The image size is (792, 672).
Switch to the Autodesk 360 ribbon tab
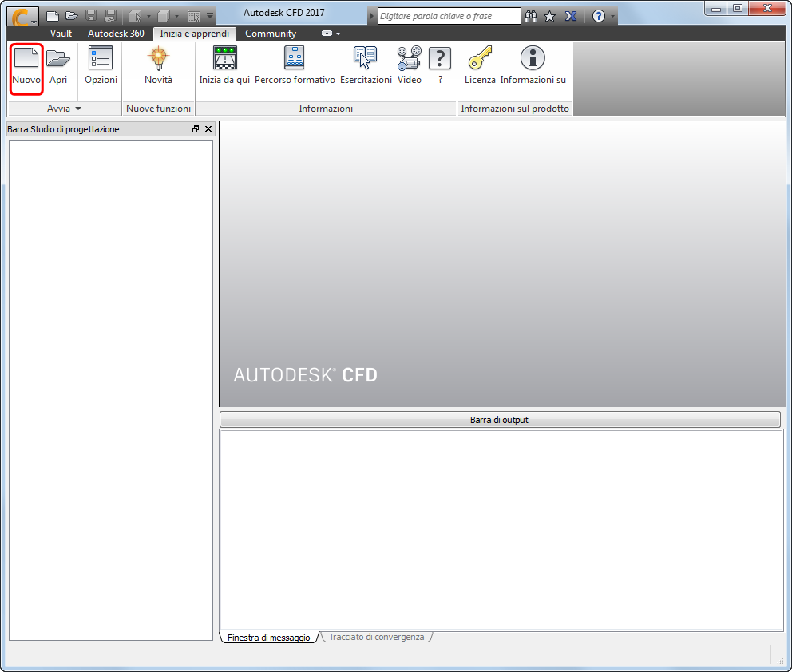116,34
